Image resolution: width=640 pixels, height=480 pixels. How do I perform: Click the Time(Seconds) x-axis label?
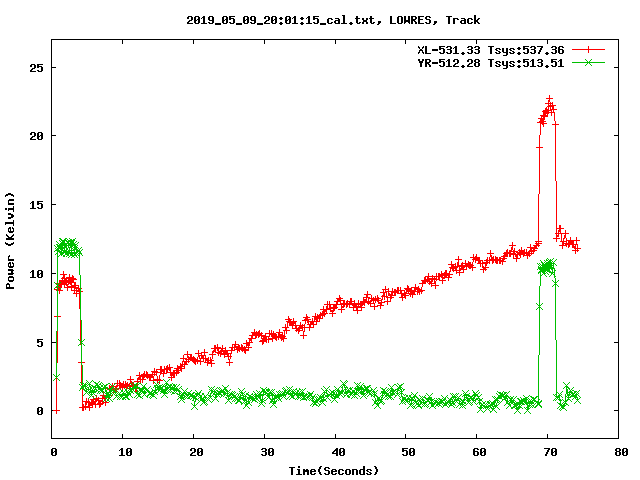[x=334, y=471]
